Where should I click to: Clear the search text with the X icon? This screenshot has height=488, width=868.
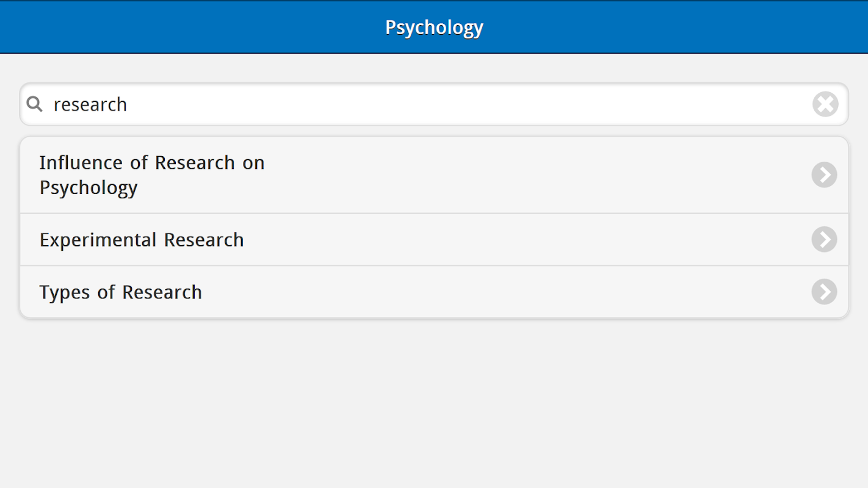click(x=825, y=104)
